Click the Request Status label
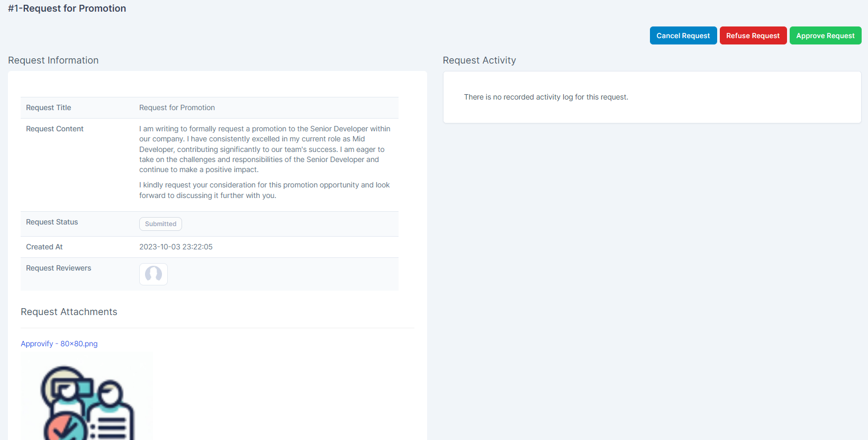 click(52, 222)
